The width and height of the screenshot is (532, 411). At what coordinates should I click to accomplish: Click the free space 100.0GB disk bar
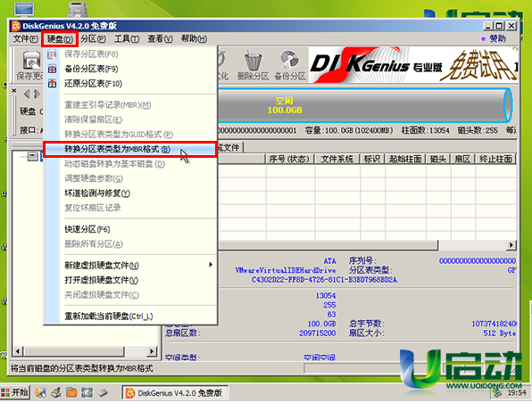point(363,105)
